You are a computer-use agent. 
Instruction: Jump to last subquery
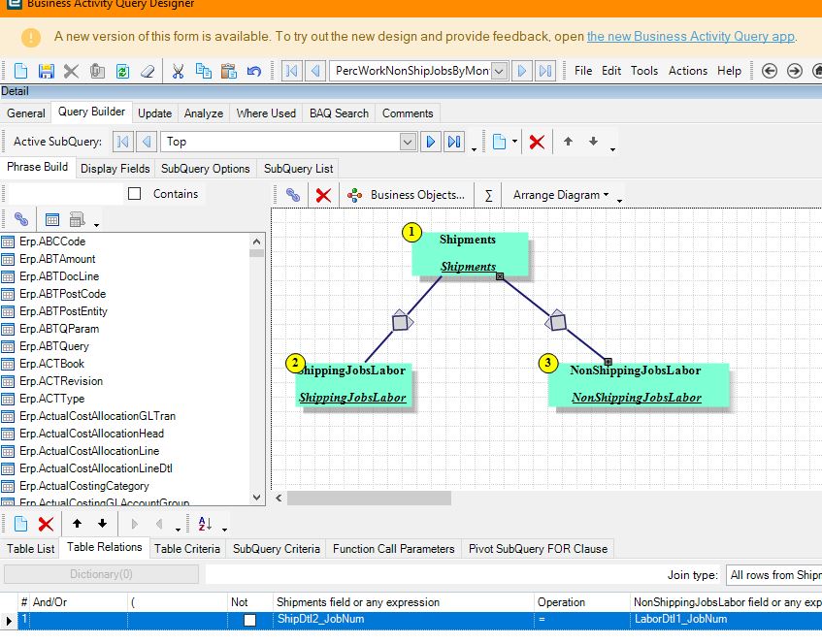point(454,142)
